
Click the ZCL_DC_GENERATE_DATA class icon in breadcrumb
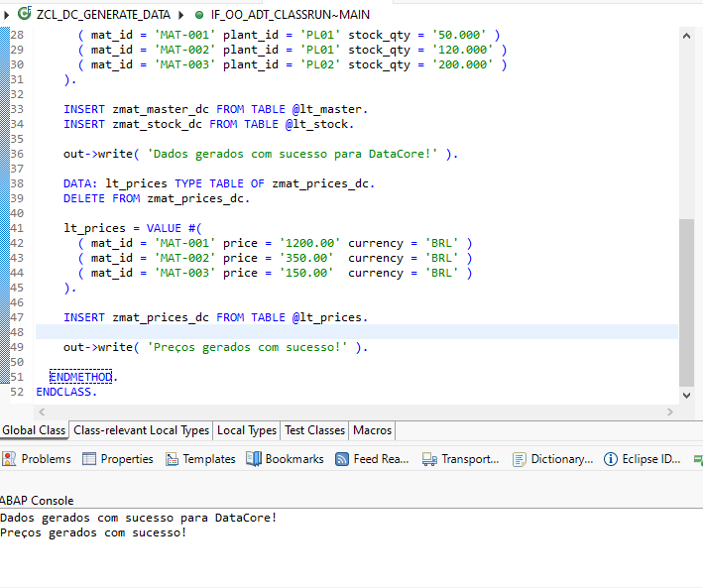(x=25, y=14)
